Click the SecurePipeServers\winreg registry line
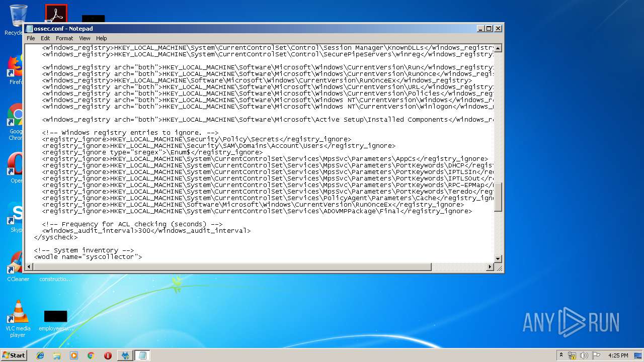 268,54
